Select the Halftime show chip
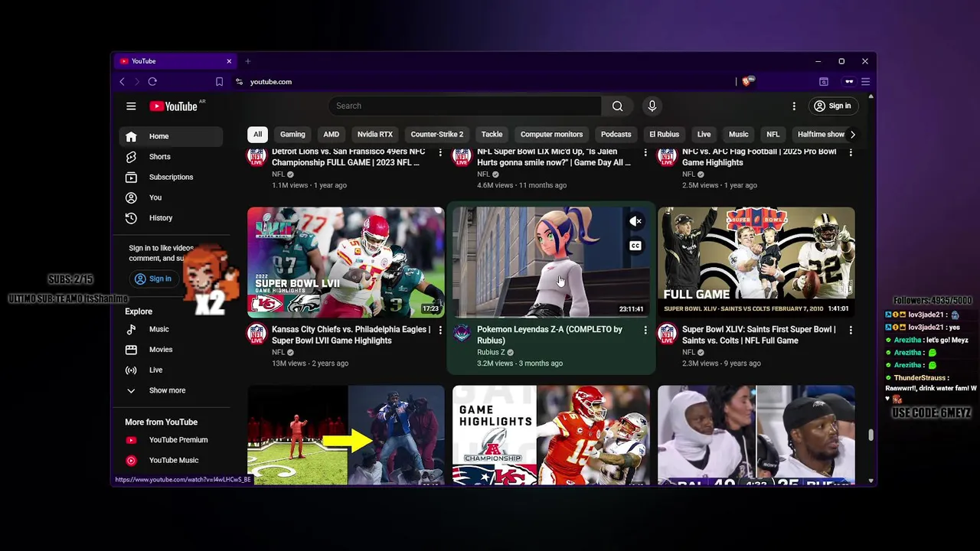 (x=820, y=135)
